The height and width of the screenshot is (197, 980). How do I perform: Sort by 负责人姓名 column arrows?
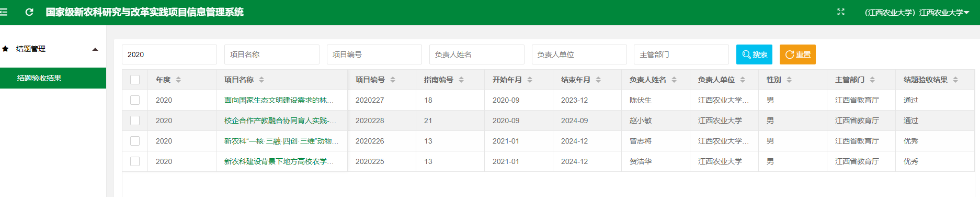[x=674, y=80]
